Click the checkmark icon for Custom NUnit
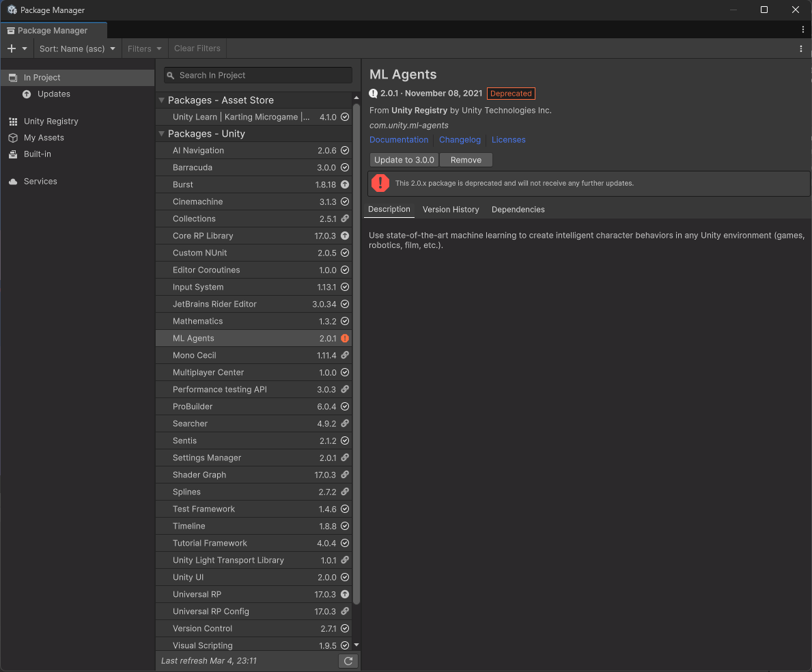812x672 pixels. [x=345, y=253]
